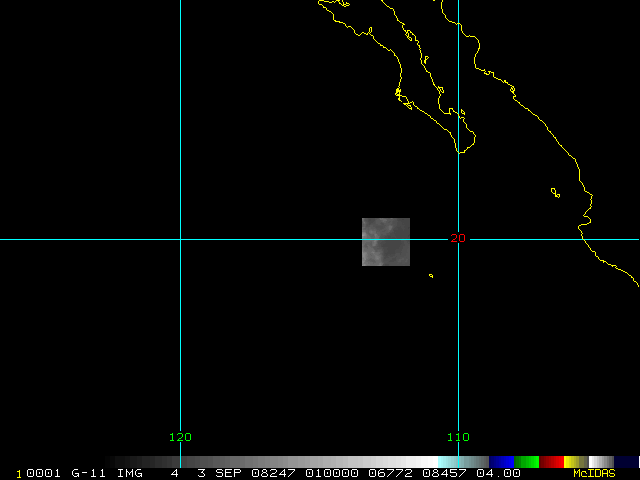The height and width of the screenshot is (480, 640).
Task: Click the 0001 frame number in status line
Action: [x=44, y=473]
